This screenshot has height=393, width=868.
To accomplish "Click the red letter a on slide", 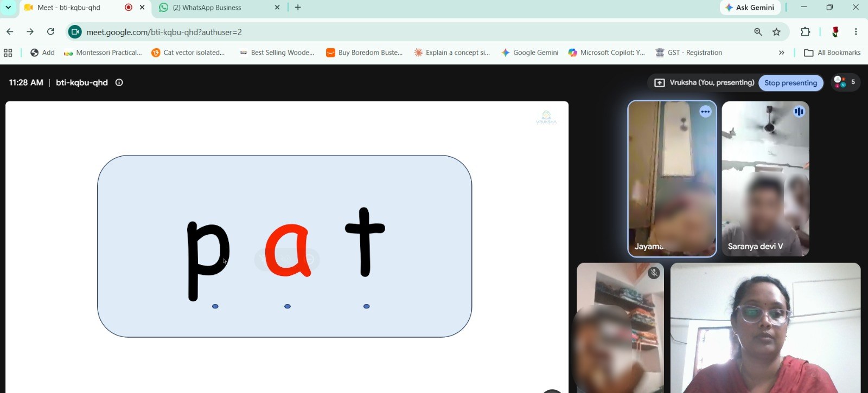I will coord(288,250).
